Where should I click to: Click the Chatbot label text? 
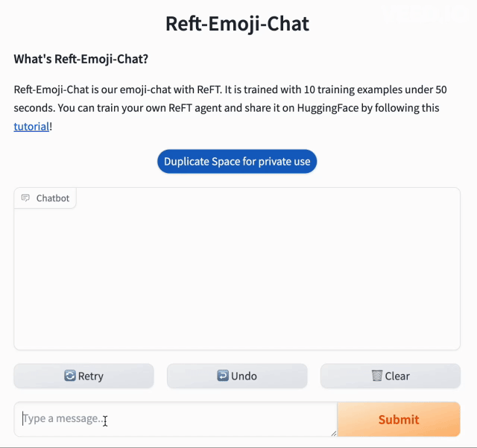click(53, 198)
